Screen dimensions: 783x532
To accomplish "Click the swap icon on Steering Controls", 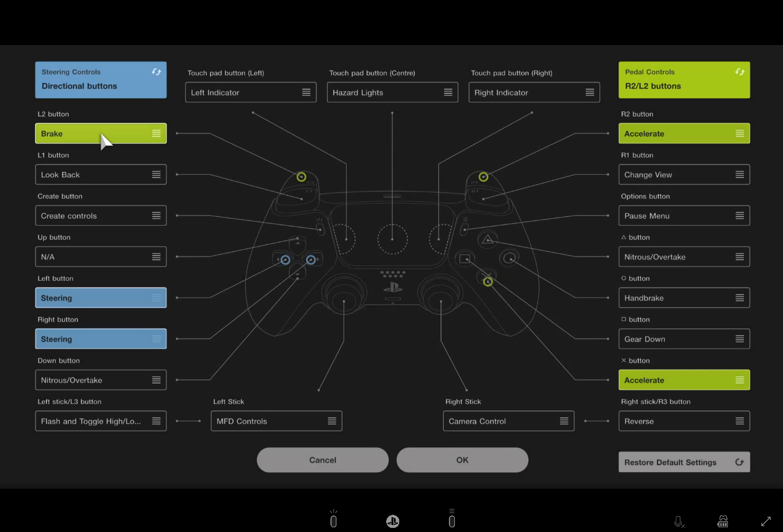I will coord(156,72).
